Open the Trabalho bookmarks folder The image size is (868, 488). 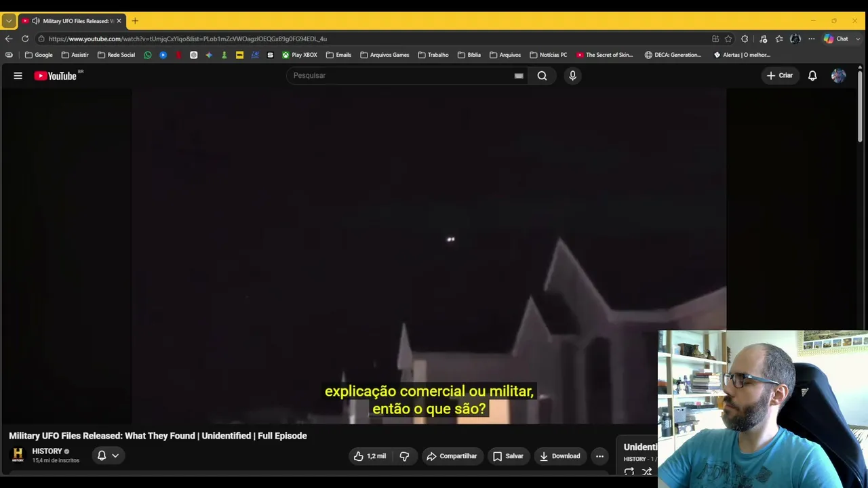pyautogui.click(x=433, y=55)
